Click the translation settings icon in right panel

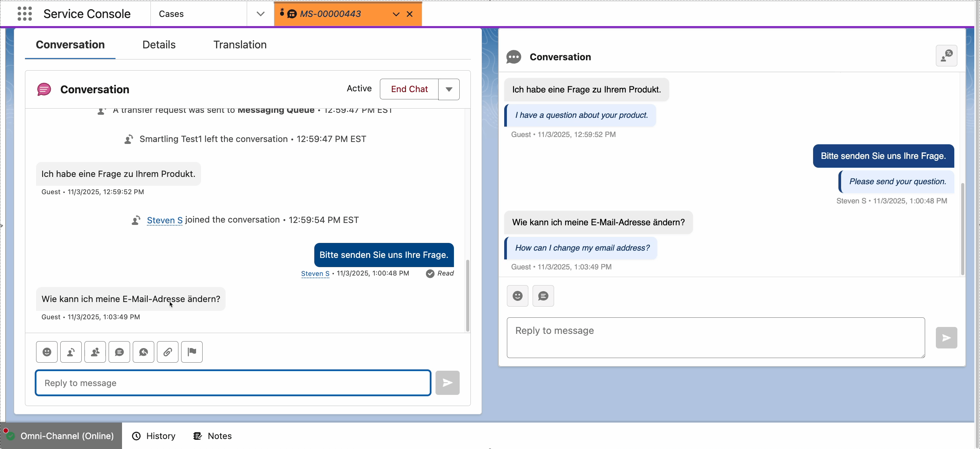946,56
